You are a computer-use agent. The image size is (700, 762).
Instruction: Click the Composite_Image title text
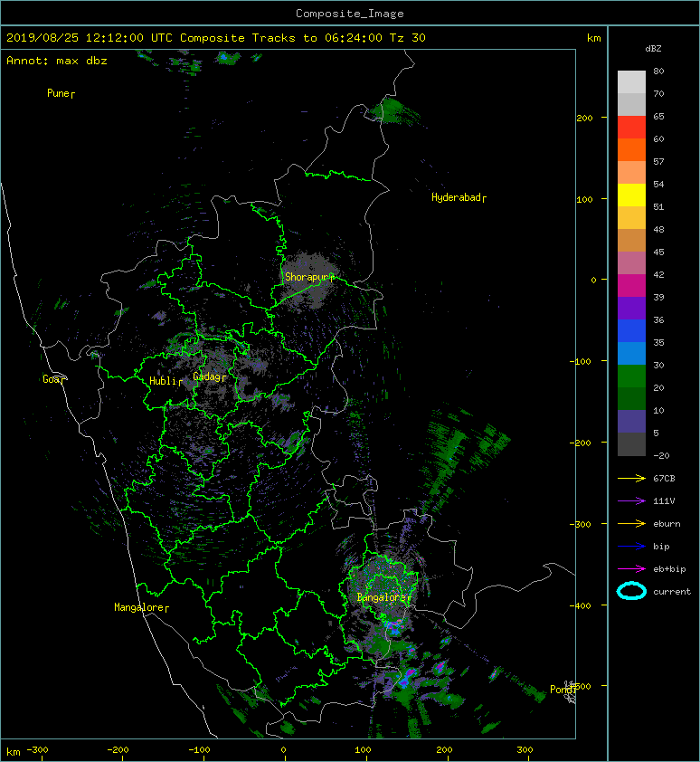[x=350, y=14]
